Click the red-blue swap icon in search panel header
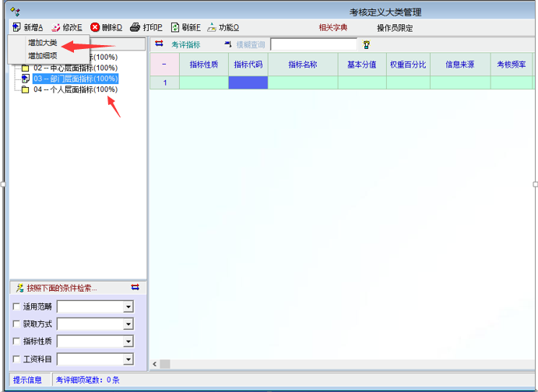The width and height of the screenshot is (538, 392). click(135, 288)
